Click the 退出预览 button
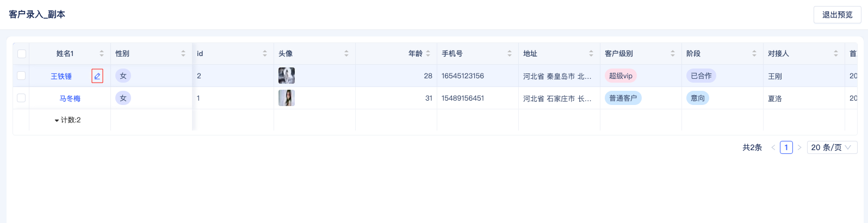The width and height of the screenshot is (868, 223). (838, 15)
